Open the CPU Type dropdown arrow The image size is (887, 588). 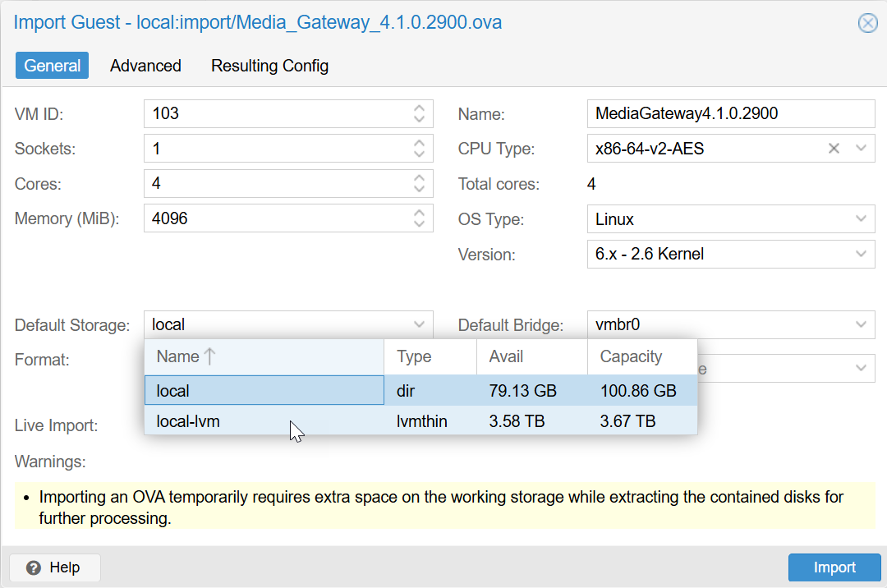(x=859, y=148)
